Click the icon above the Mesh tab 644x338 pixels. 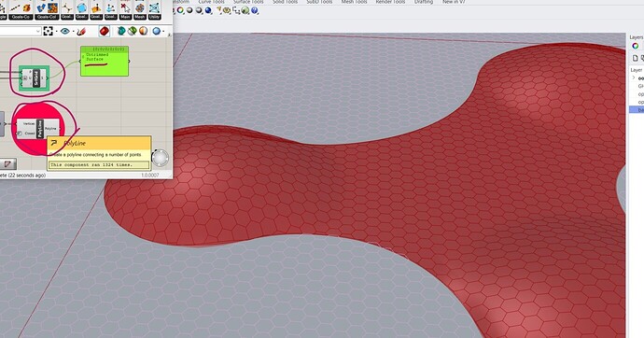140,7
